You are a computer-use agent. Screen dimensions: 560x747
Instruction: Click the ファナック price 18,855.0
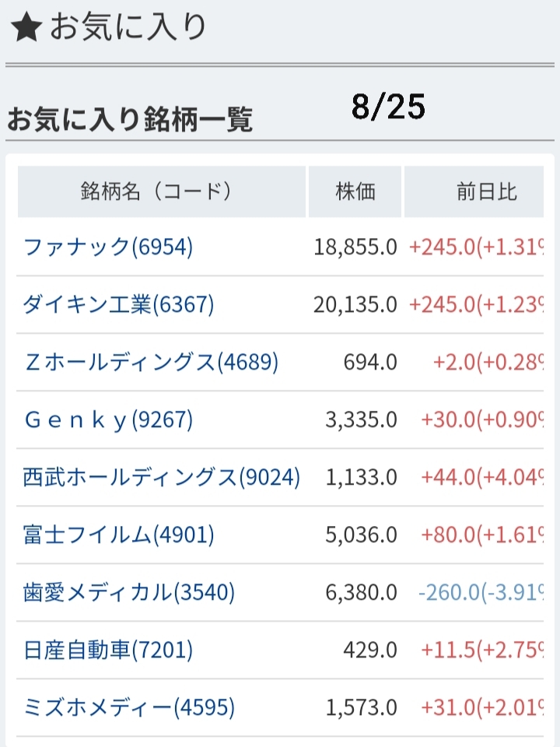coord(355,247)
